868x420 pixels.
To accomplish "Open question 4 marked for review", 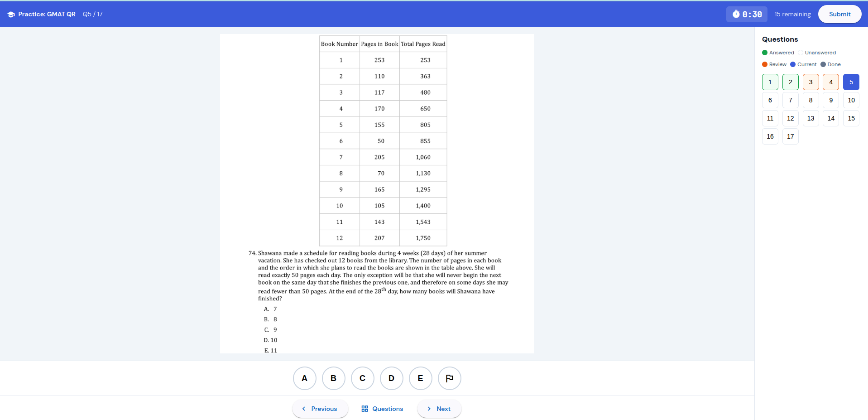I will pos(830,82).
